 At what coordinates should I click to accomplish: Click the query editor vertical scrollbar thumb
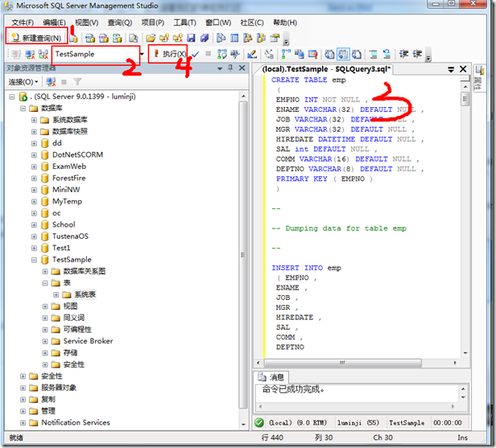point(465,99)
